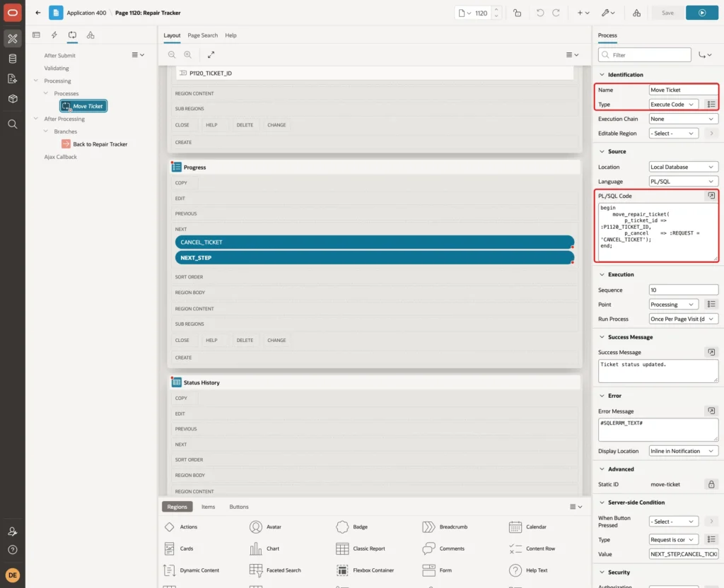Open the Run Process dropdown

(x=684, y=319)
